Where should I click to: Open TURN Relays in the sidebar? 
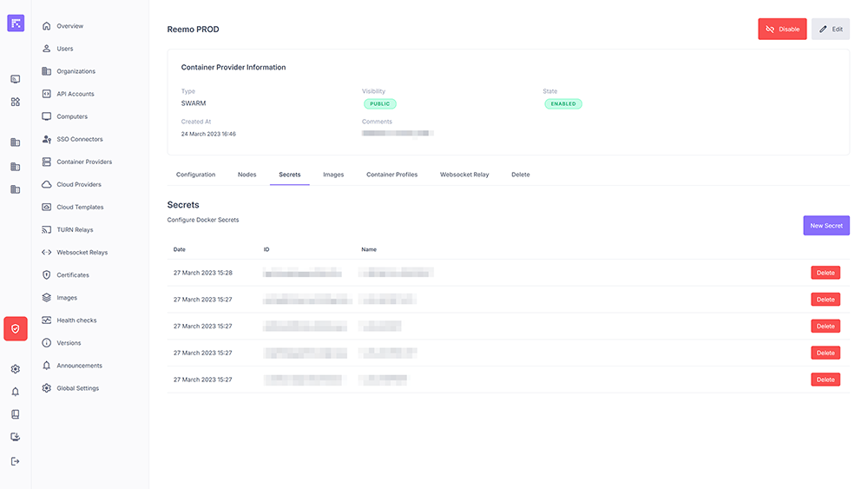pos(75,230)
